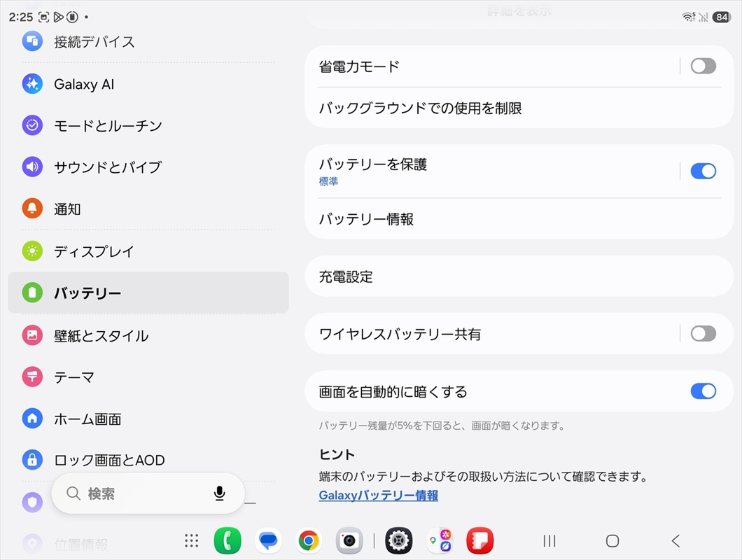742x560 pixels.
Task: Open ワイヤレスバッテリー共有 settings label
Action: click(x=400, y=334)
